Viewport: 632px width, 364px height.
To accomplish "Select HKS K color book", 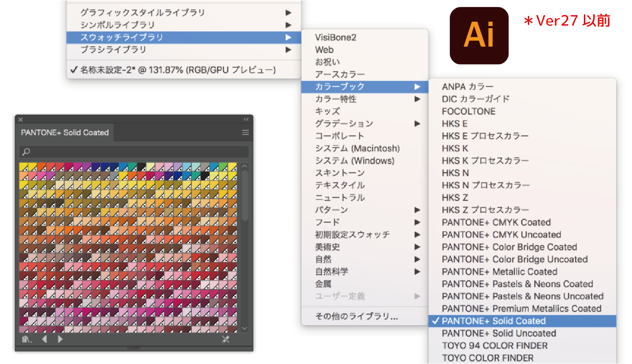I will [x=522, y=148].
